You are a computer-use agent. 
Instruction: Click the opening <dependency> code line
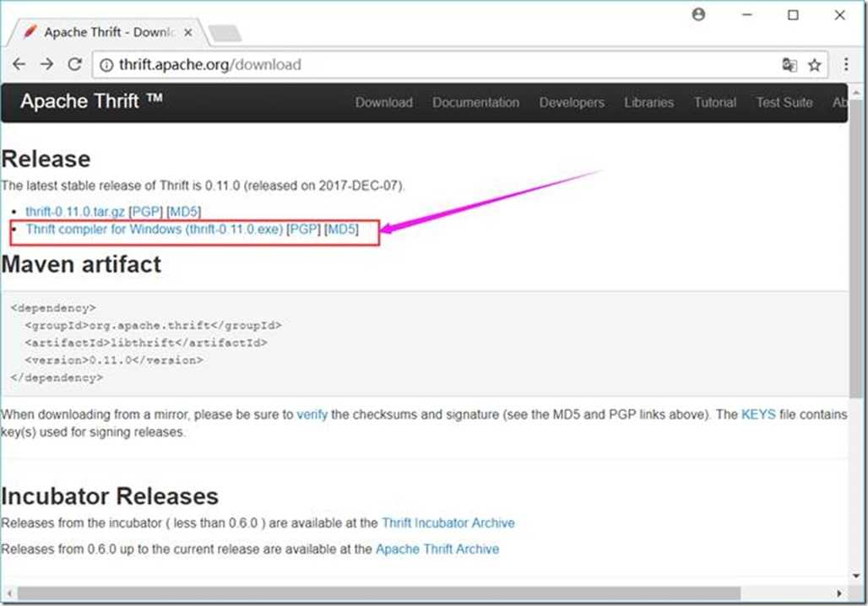53,308
